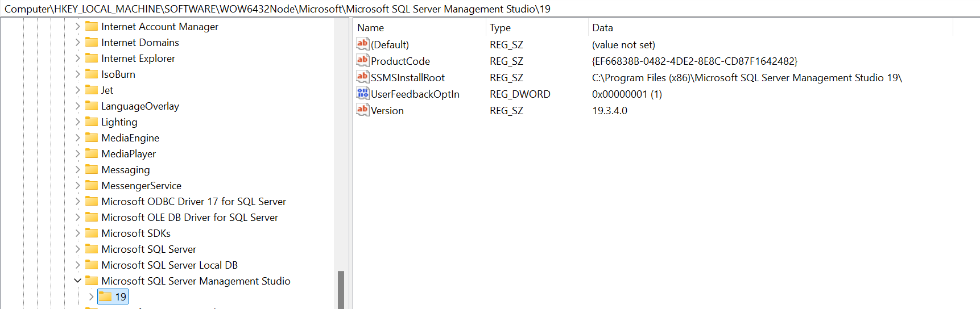The width and height of the screenshot is (980, 309).
Task: Click the Version string value icon
Action: [x=362, y=110]
